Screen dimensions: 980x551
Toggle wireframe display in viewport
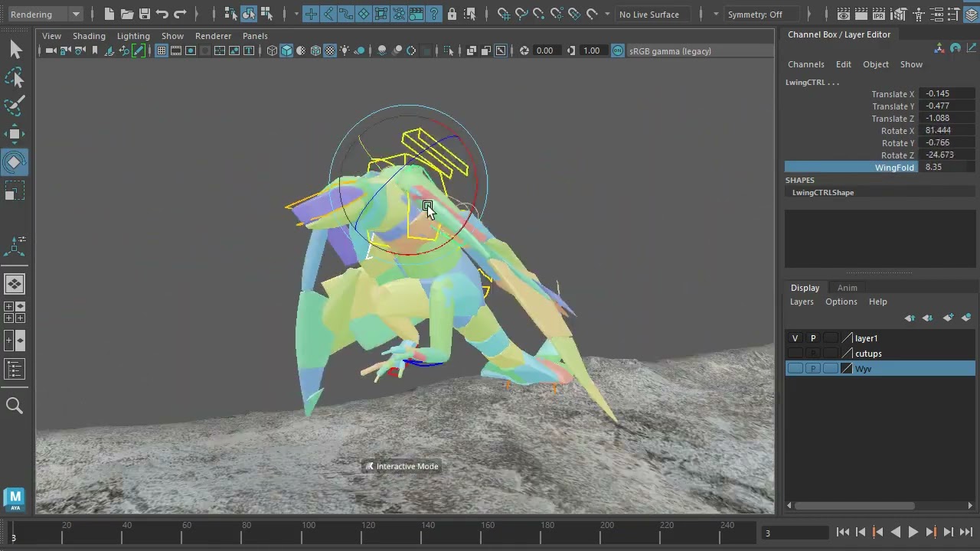(272, 51)
